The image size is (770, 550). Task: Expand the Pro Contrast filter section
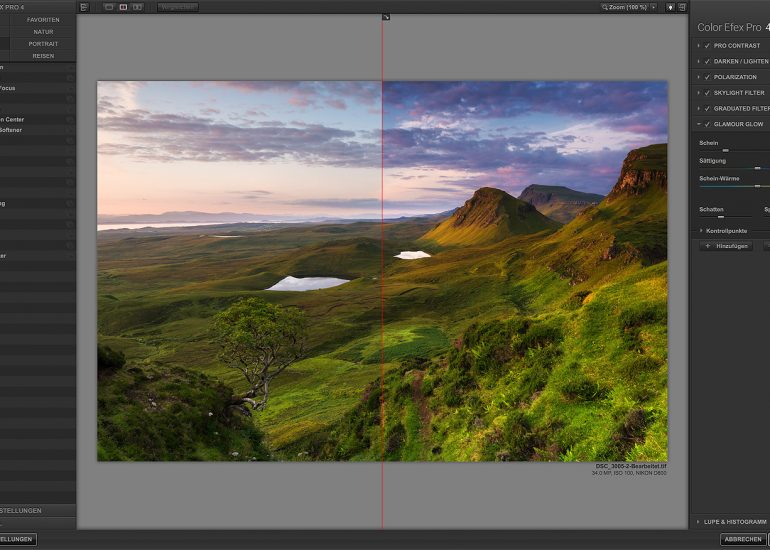[x=698, y=46]
